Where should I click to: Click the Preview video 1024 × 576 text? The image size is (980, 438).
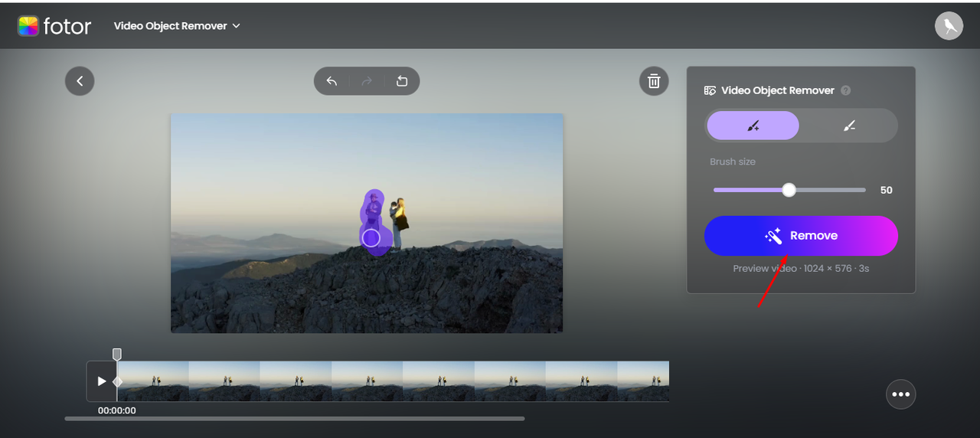(x=801, y=269)
